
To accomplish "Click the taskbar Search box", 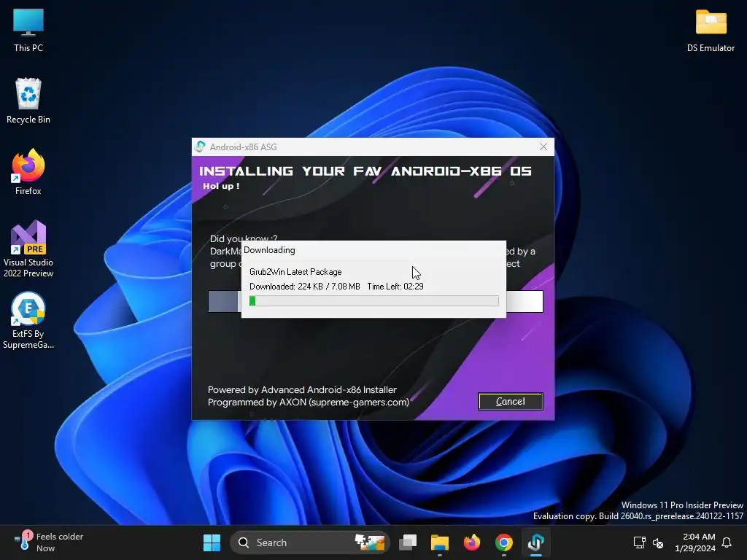I will pos(309,542).
